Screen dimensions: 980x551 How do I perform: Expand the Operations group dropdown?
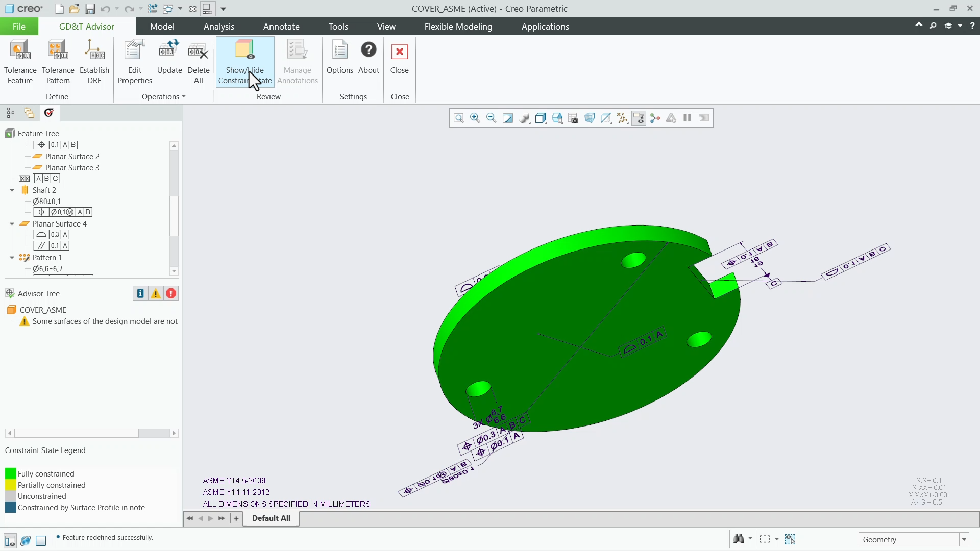[163, 97]
